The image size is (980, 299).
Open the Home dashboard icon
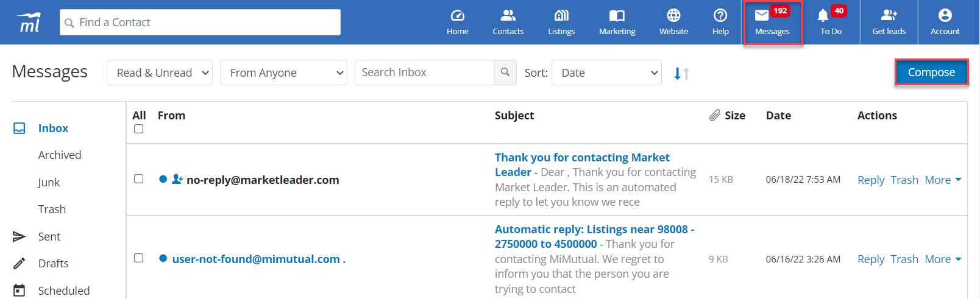tap(457, 15)
